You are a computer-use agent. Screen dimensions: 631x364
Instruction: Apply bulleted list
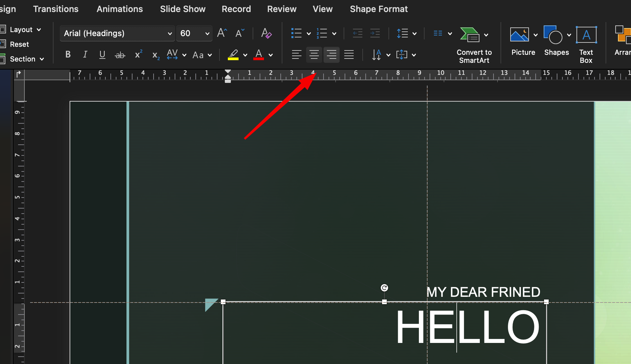click(296, 33)
